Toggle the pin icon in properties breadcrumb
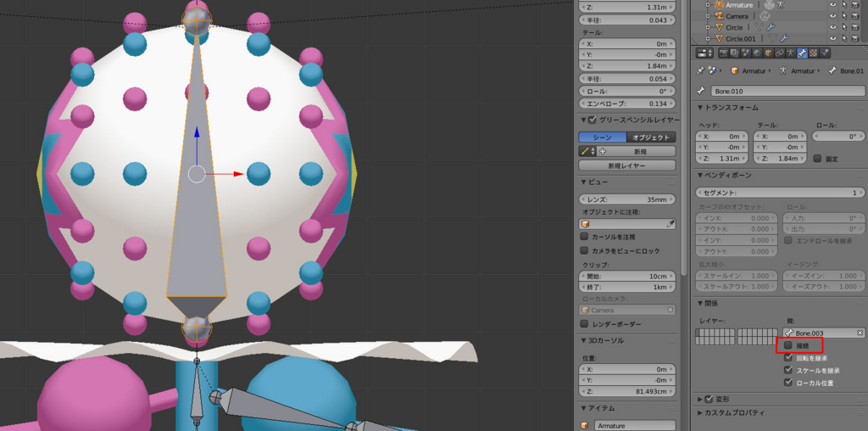 [x=700, y=71]
